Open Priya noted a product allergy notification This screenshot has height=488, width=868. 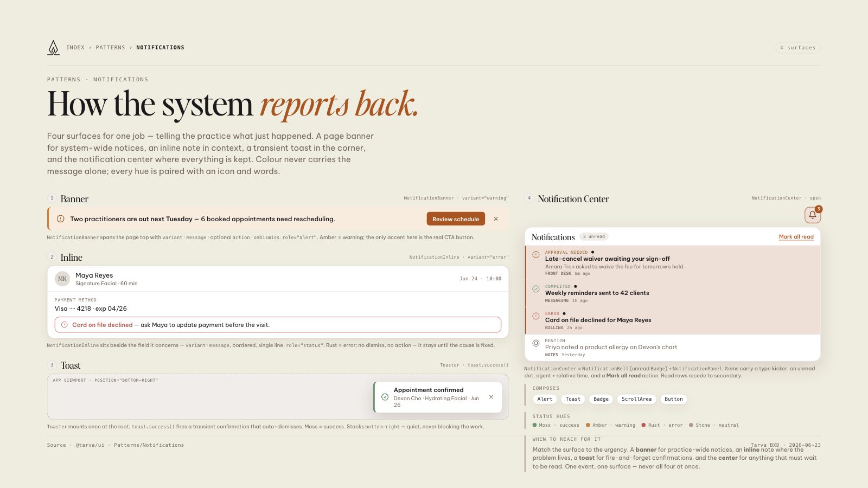(673, 348)
